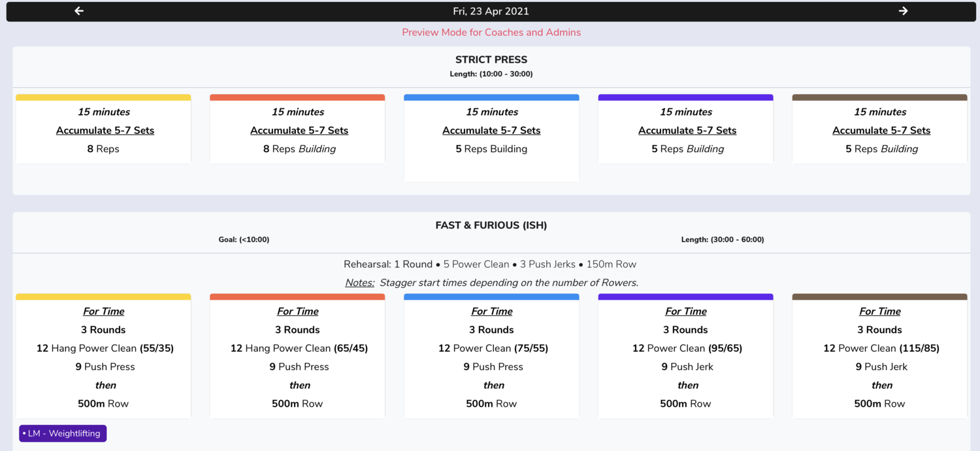This screenshot has height=451, width=980.
Task: Click the date Fri, 23 Apr 2021
Action: [x=491, y=11]
